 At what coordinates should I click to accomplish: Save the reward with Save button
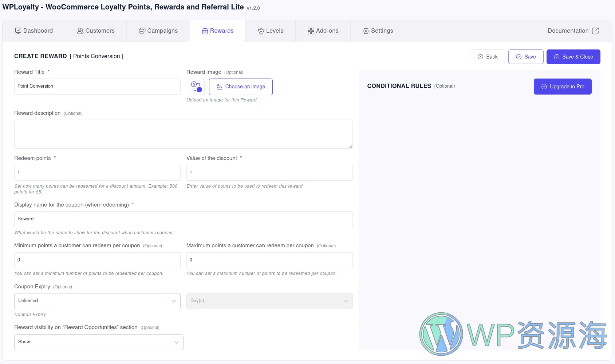[x=526, y=57]
